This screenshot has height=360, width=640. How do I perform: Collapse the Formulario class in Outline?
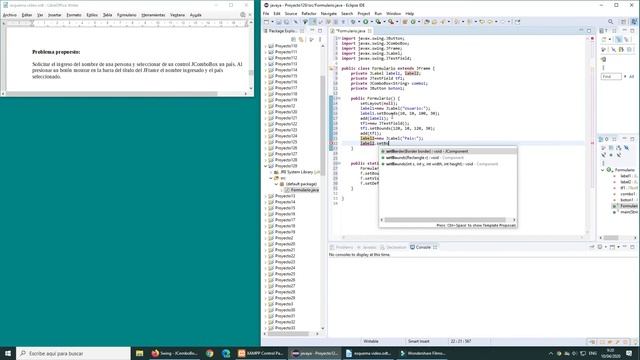603,170
